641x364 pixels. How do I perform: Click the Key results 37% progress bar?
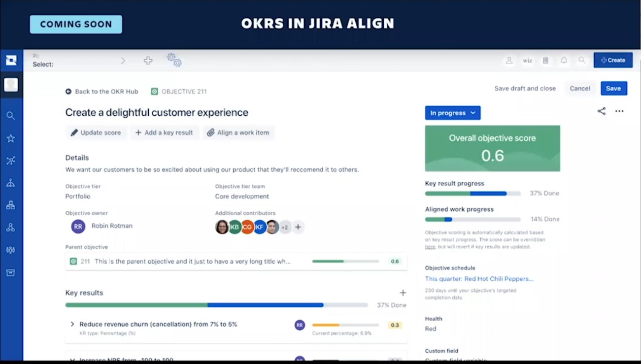[216, 305]
